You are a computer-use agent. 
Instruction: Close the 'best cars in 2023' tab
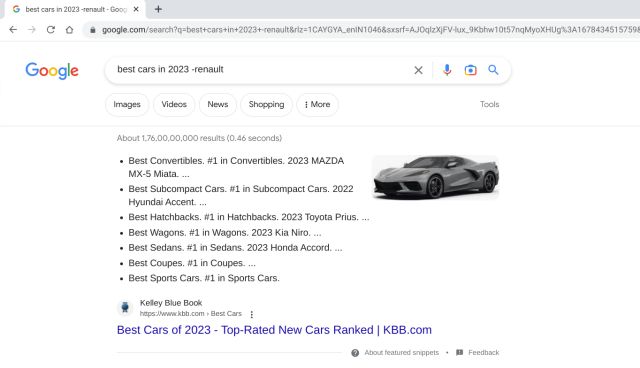point(136,9)
